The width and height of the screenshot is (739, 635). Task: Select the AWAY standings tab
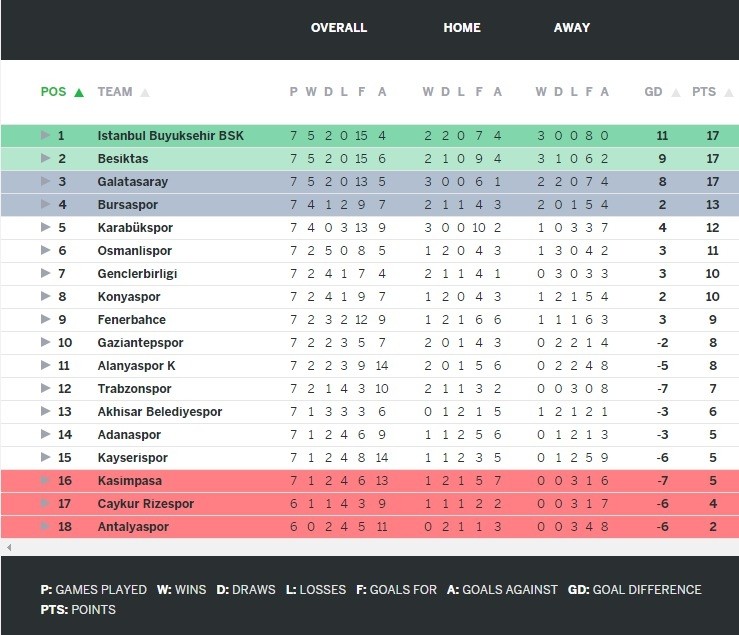(572, 28)
